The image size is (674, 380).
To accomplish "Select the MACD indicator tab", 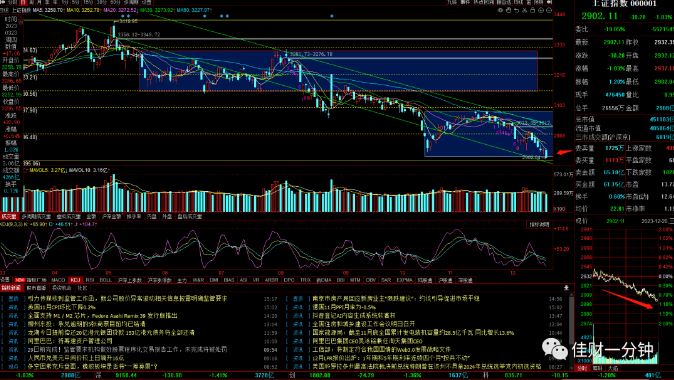I will (58, 280).
